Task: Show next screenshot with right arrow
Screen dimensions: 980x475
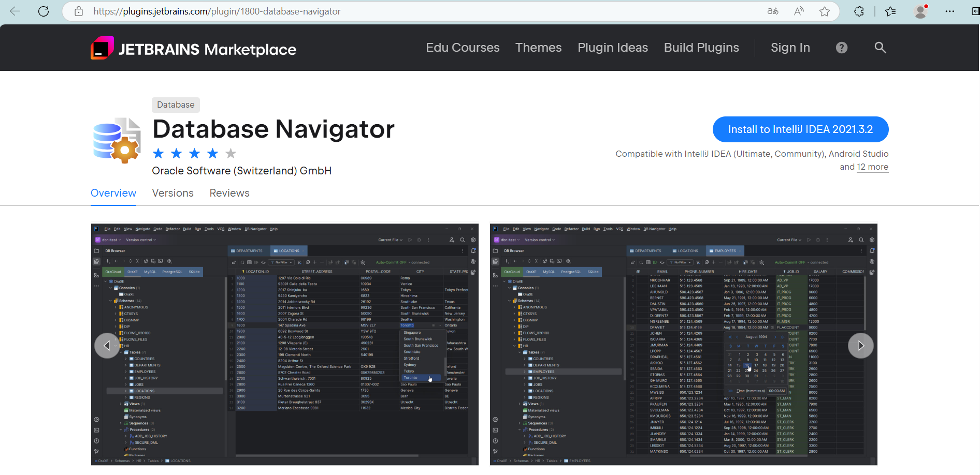Action: tap(861, 346)
